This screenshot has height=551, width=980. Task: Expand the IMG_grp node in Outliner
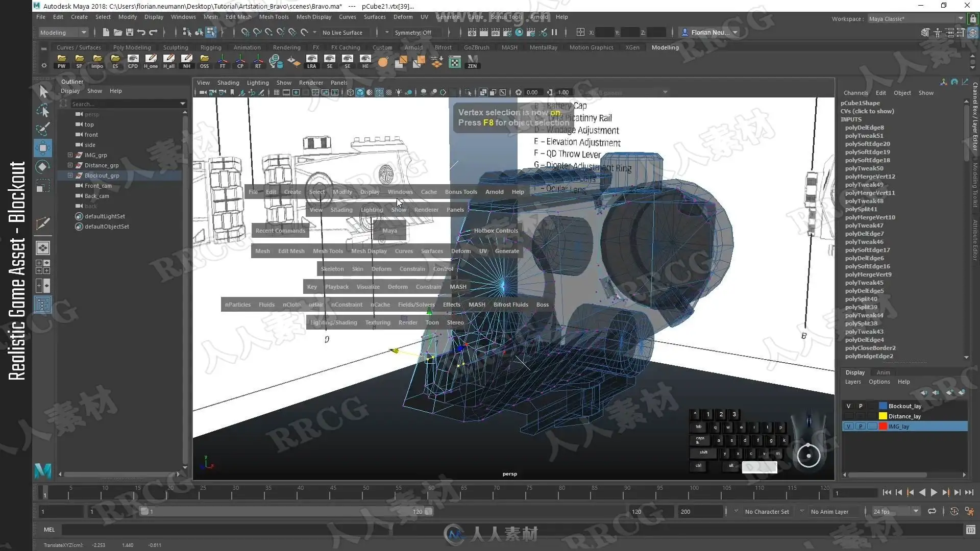coord(70,155)
